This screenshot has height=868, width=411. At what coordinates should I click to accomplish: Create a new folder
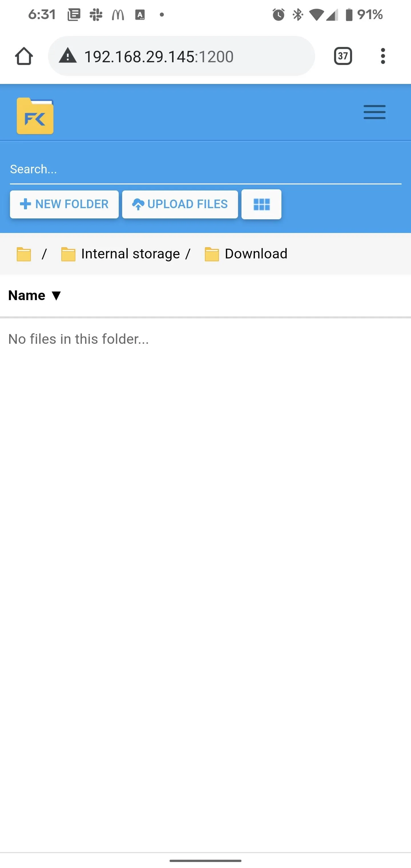(x=64, y=204)
